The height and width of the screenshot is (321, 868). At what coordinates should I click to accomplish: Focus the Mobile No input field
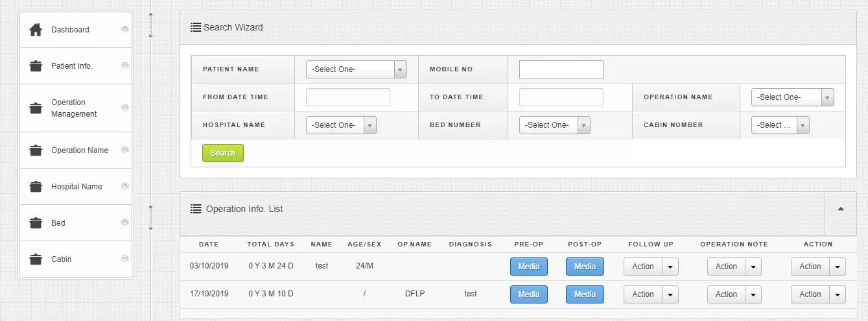[561, 69]
